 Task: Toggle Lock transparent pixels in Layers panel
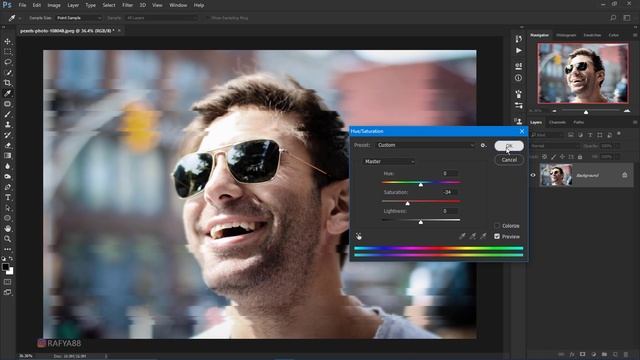544,157
